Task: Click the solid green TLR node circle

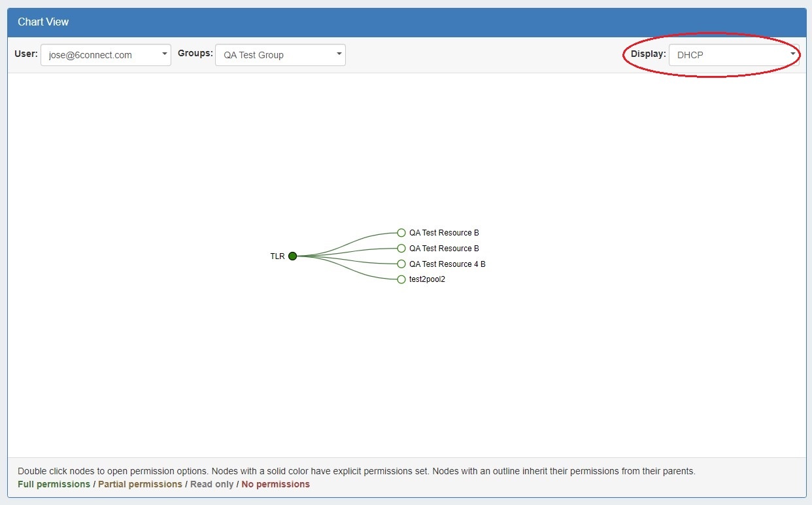Action: coord(292,256)
